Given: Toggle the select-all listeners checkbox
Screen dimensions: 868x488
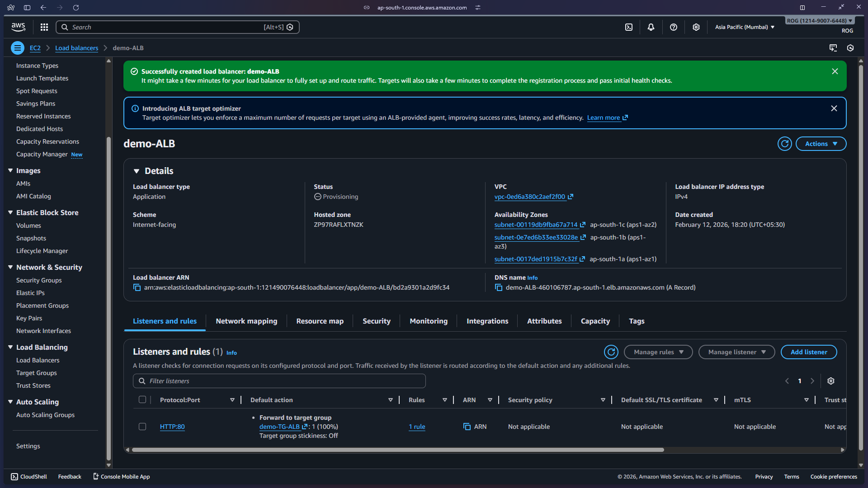Looking at the screenshot, I should [x=142, y=399].
